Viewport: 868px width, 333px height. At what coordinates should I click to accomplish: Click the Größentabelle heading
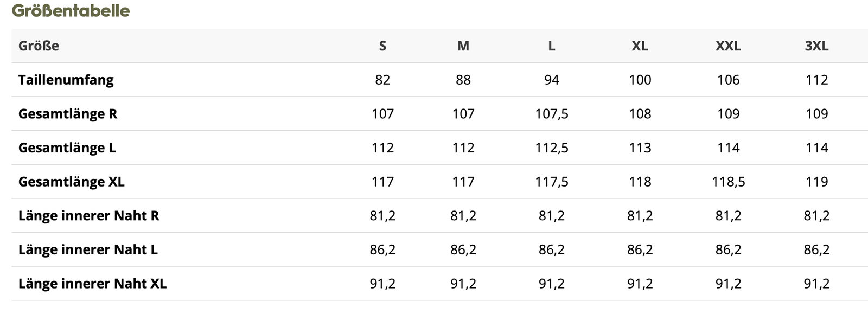coord(71,11)
